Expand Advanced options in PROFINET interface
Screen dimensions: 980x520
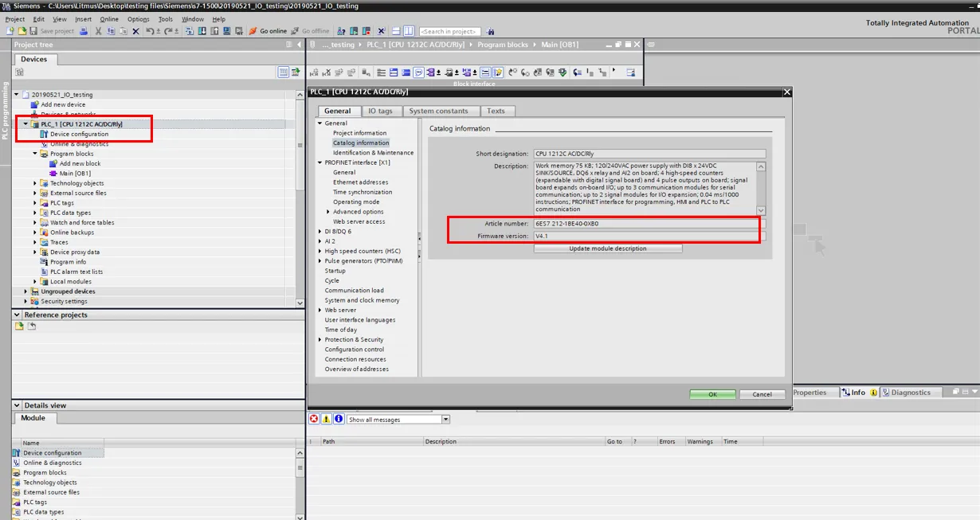[328, 212]
